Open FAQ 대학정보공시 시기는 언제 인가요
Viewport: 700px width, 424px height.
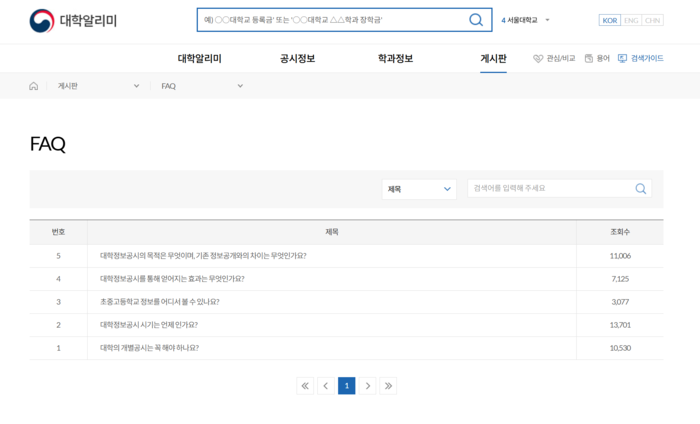click(x=149, y=325)
